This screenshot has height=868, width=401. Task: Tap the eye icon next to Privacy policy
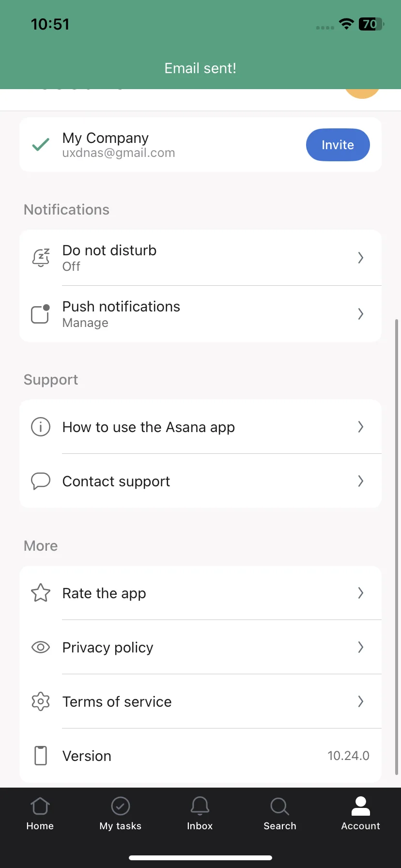(41, 647)
